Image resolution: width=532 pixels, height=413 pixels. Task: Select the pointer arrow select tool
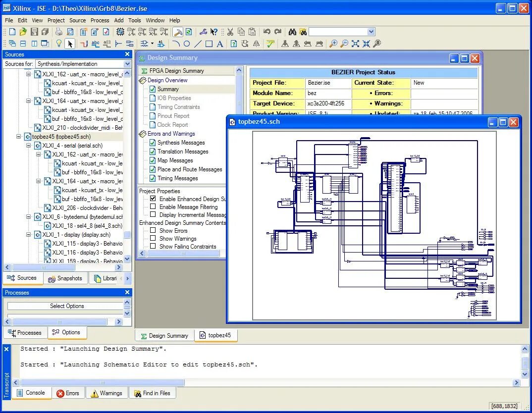(70, 44)
